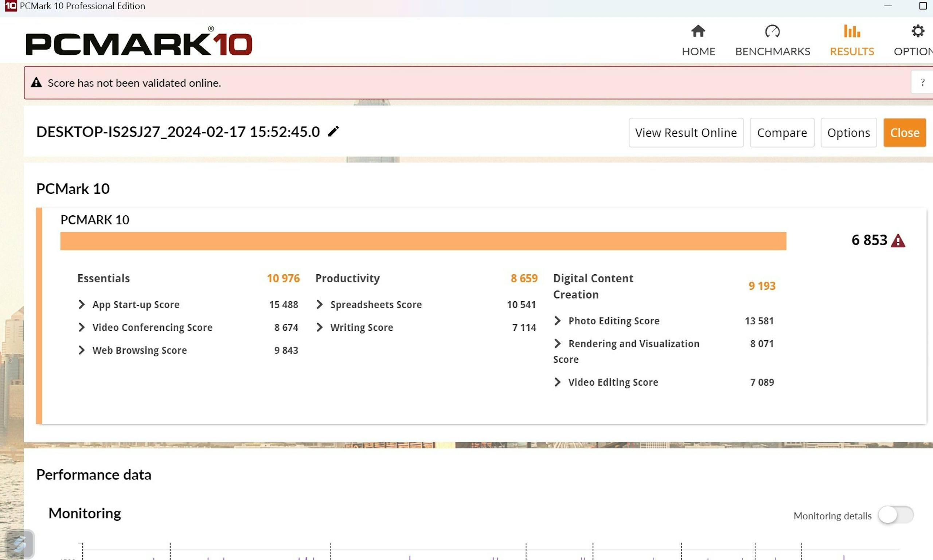Click the Results bar chart icon
This screenshot has height=560, width=933.
point(852,31)
